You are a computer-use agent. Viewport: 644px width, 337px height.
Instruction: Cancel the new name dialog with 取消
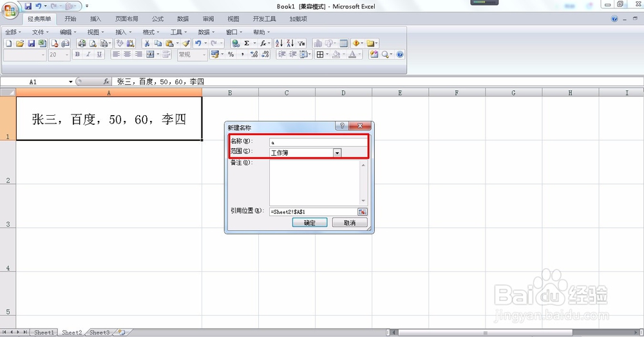coord(350,223)
